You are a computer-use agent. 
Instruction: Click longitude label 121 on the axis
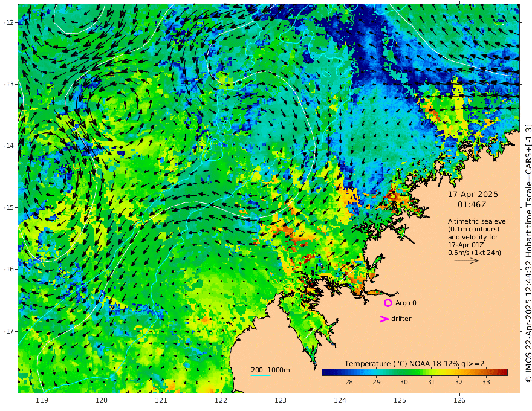click(x=161, y=401)
